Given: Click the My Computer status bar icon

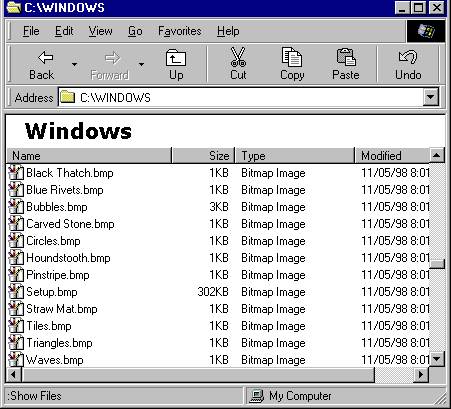Looking at the screenshot, I should (257, 396).
